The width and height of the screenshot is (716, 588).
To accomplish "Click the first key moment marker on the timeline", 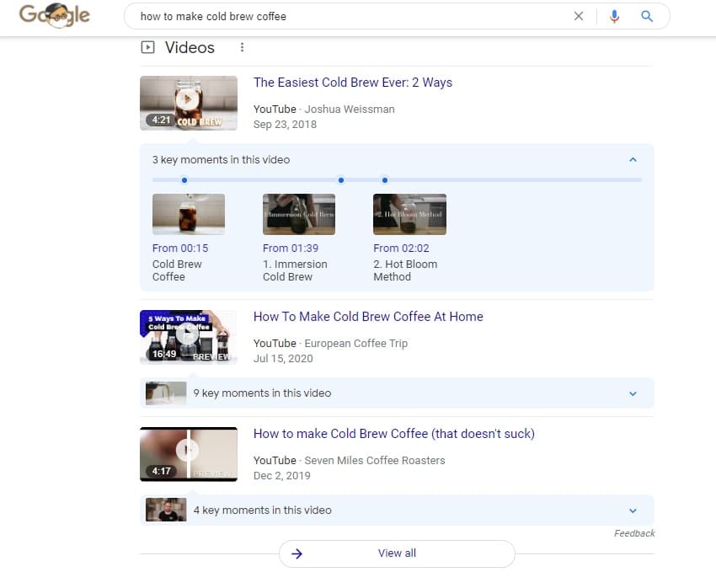I will [184, 179].
